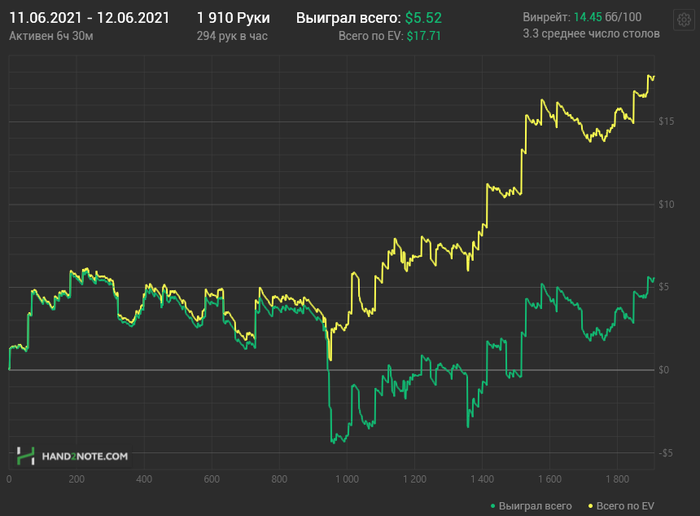Click the 'Выиграл всего:' header label
This screenshot has width=700, height=516.
pos(348,18)
